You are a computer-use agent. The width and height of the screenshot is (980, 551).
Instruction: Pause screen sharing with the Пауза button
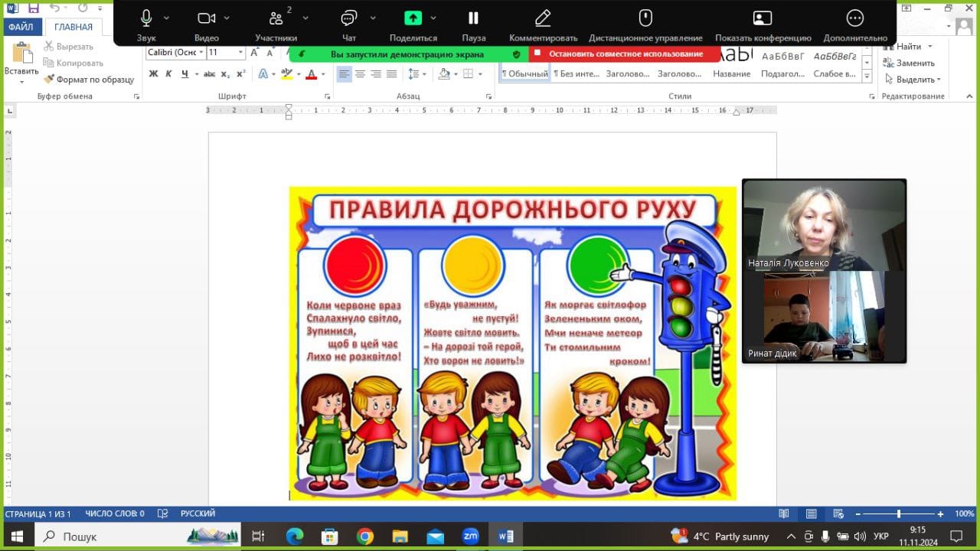click(x=473, y=19)
